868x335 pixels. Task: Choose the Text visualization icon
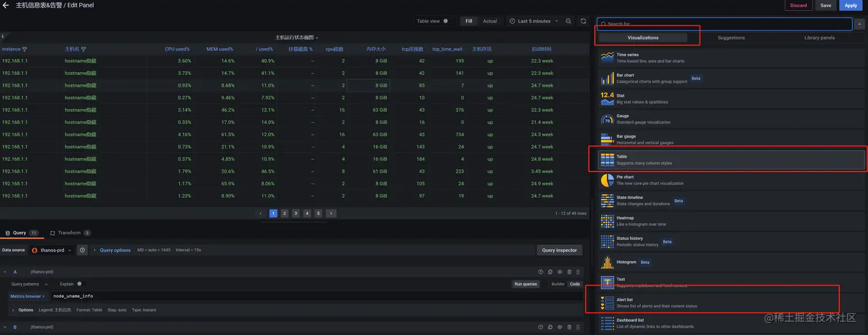coord(607,282)
